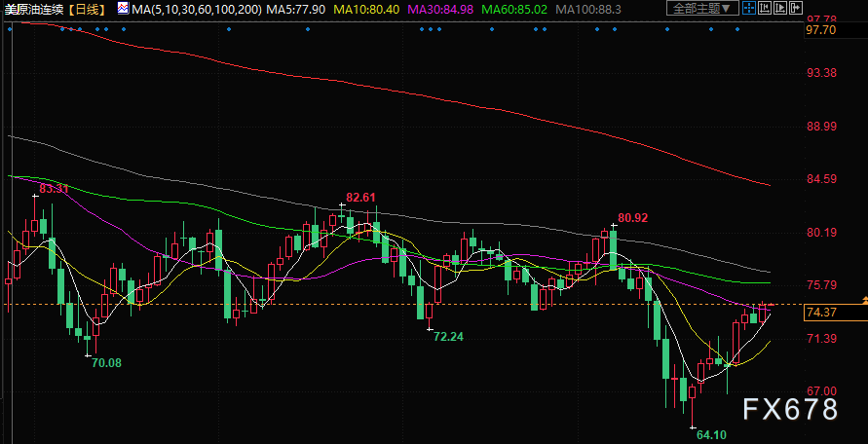Open MA(5,10,30,60,100,200) indicator settings

click(x=197, y=9)
